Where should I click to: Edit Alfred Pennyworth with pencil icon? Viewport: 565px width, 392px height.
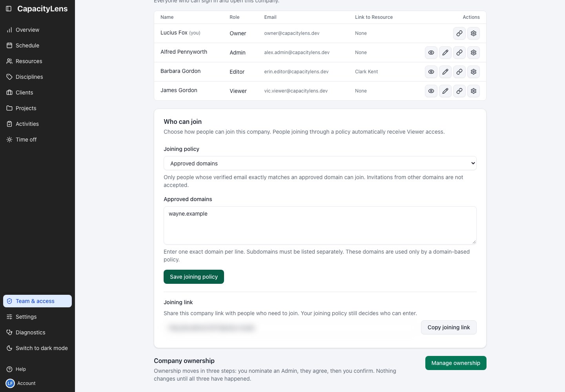445,53
